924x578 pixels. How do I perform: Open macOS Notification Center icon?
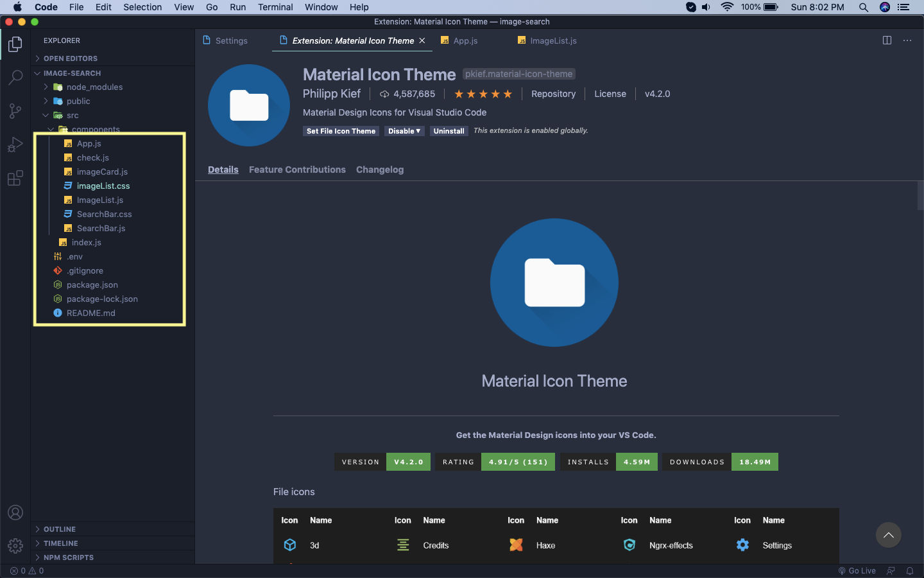point(903,7)
